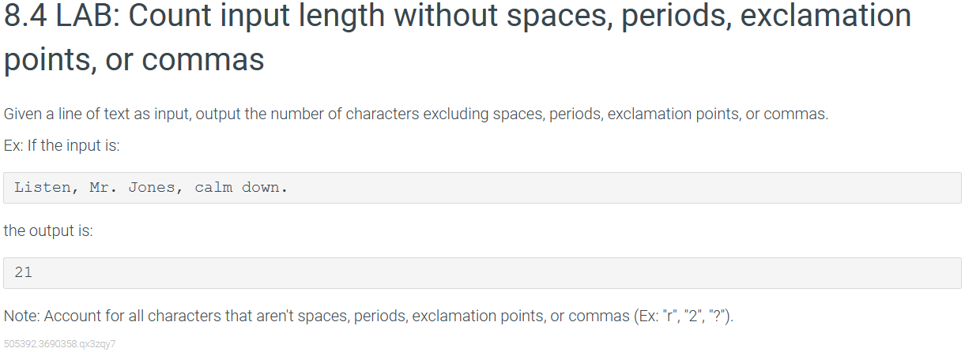The height and width of the screenshot is (352, 980).
Task: Click 'points, or commas' title second line
Action: click(x=134, y=60)
